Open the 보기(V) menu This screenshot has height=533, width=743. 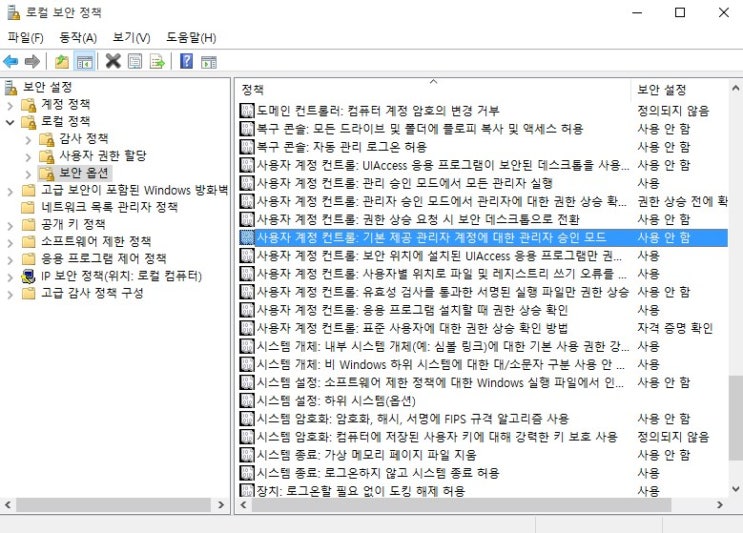click(x=131, y=38)
